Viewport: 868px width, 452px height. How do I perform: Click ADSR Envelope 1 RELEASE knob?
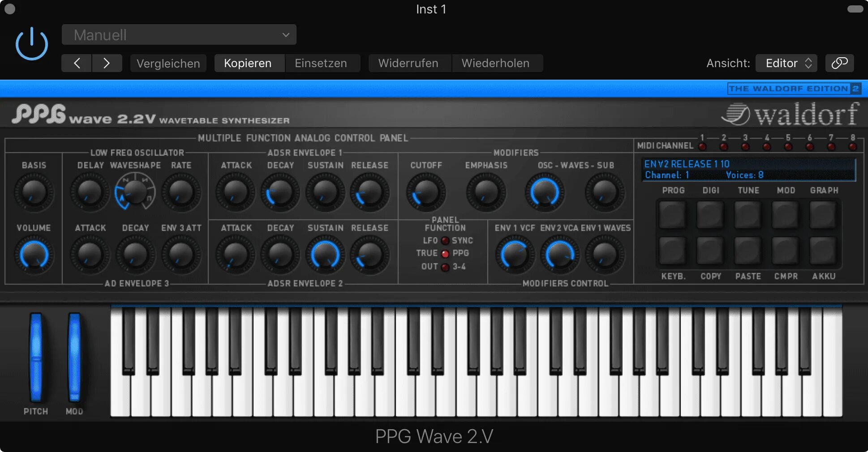point(370,192)
